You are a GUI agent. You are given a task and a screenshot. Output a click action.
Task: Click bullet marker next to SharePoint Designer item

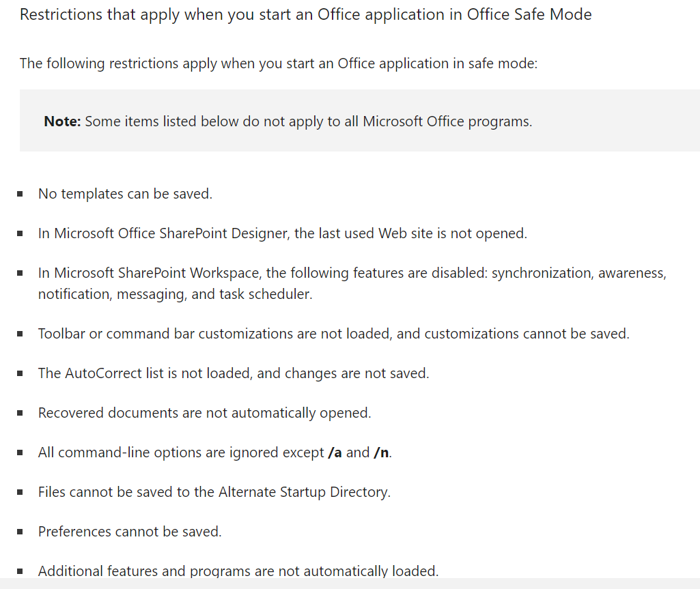pos(20,233)
